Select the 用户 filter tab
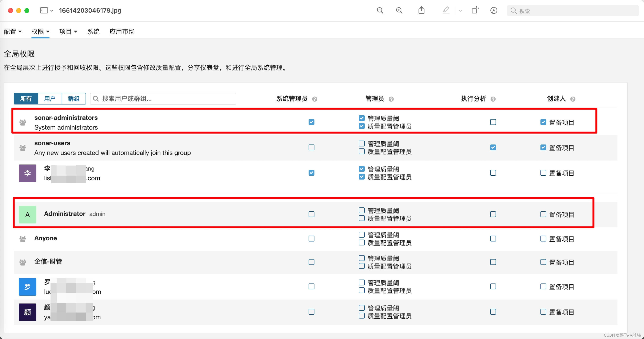This screenshot has height=339, width=644. point(50,98)
